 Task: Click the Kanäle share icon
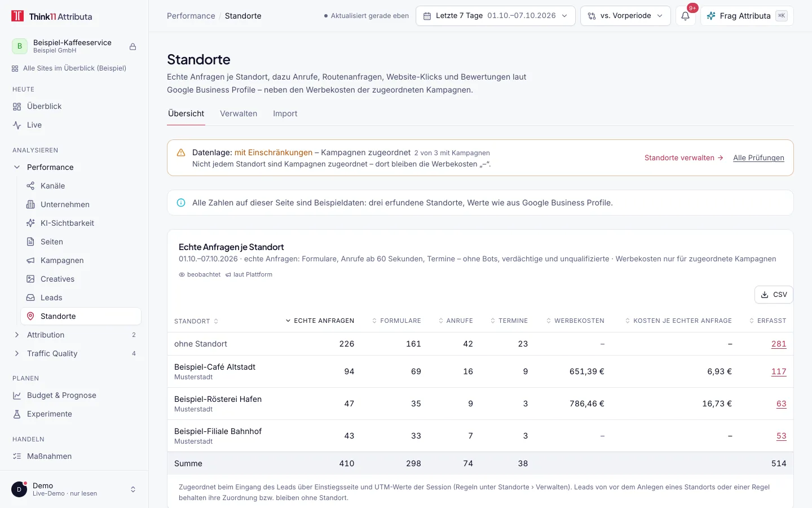[x=30, y=186]
